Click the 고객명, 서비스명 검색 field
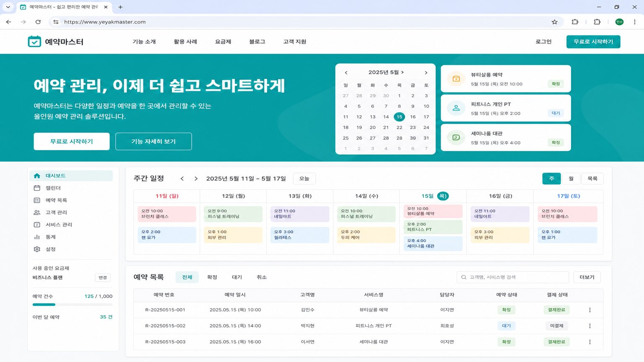Image resolution: width=644 pixels, height=362 pixels. point(512,277)
